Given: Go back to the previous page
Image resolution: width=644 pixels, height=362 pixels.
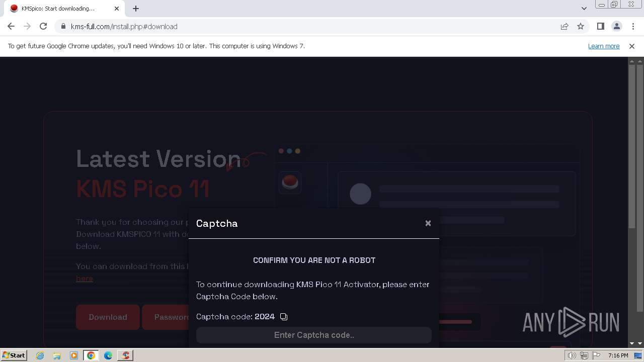Looking at the screenshot, I should 11,26.
